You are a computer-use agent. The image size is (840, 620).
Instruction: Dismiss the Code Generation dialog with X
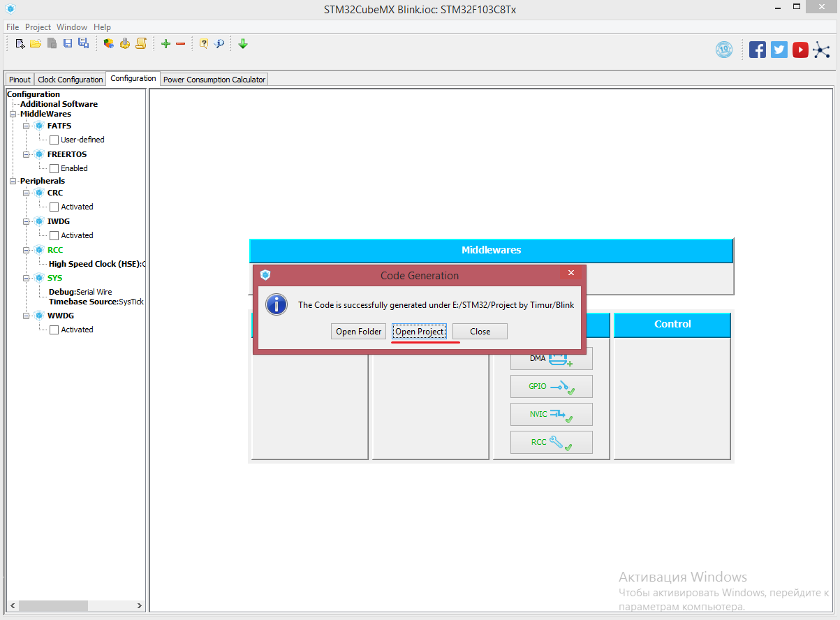(570, 273)
